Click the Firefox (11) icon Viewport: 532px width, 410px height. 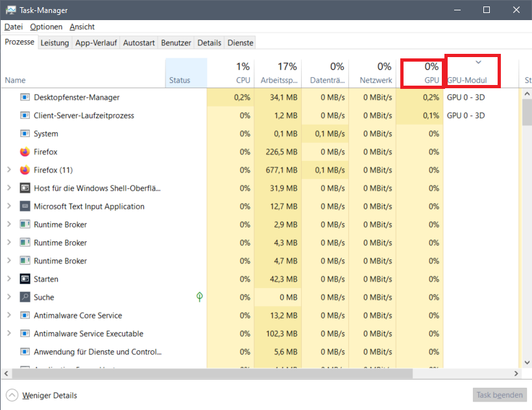pos(25,170)
